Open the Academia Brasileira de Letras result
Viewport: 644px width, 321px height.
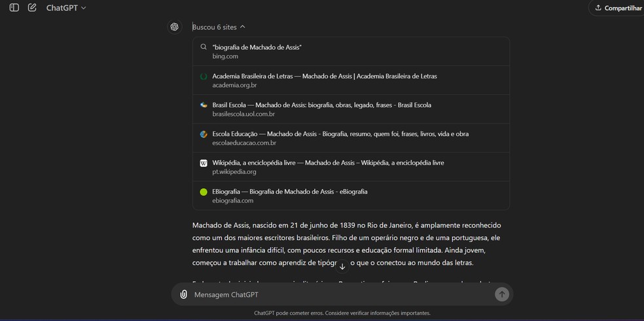tap(351, 80)
